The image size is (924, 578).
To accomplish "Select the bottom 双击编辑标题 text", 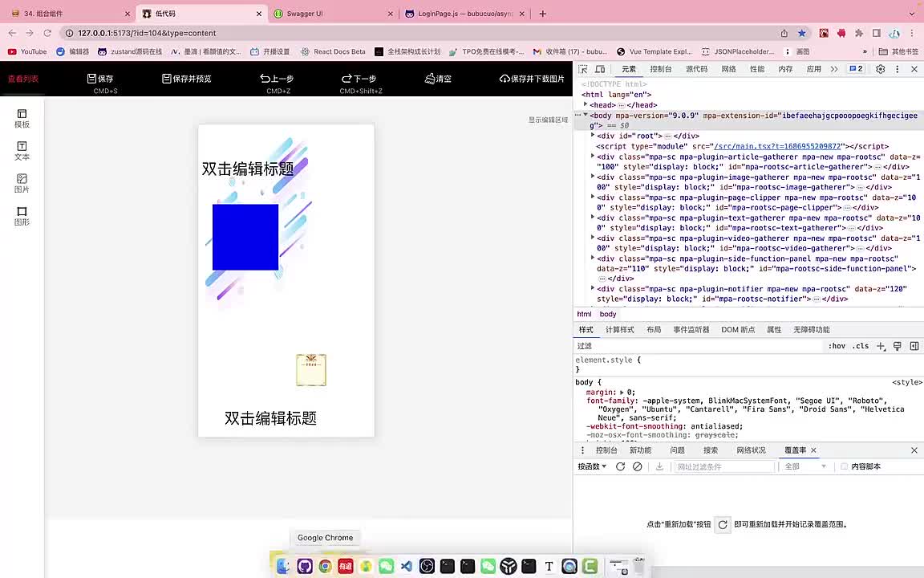I will [270, 418].
